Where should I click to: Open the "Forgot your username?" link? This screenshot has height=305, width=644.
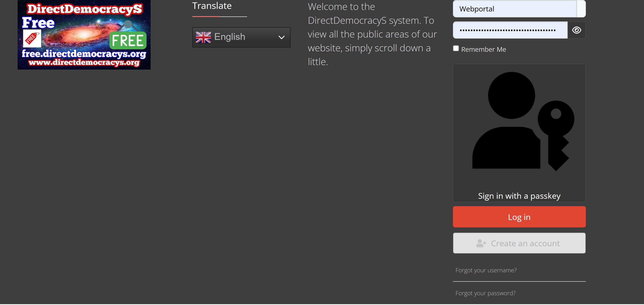point(486,270)
